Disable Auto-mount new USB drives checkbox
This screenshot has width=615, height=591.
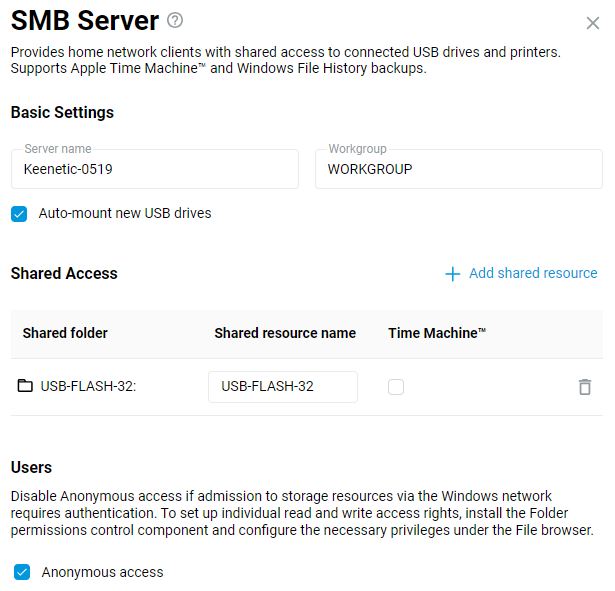19,214
